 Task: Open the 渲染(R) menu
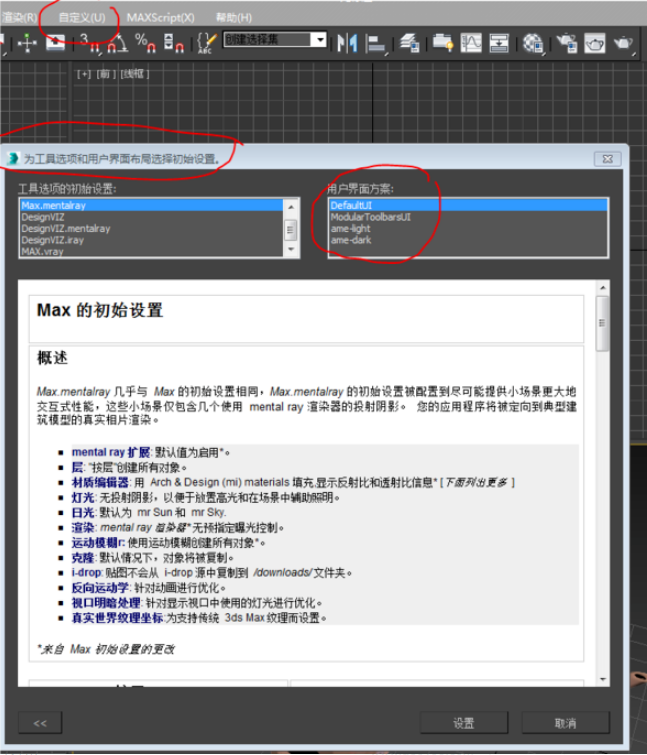tap(18, 18)
